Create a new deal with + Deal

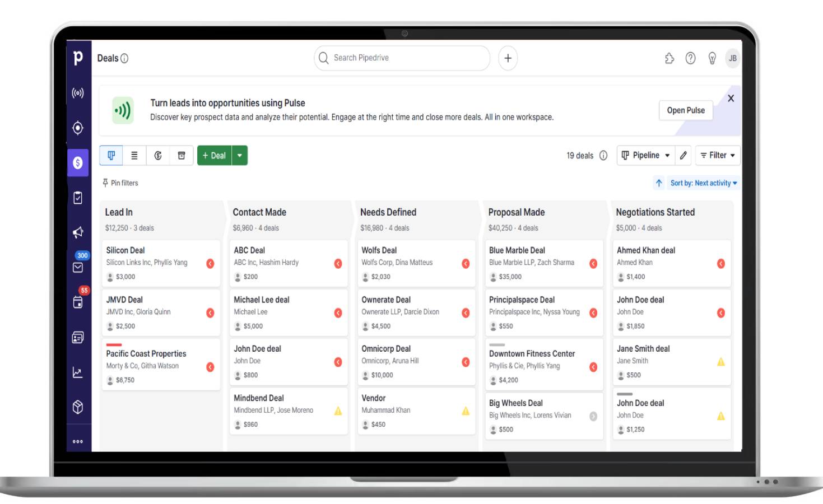[x=215, y=155]
